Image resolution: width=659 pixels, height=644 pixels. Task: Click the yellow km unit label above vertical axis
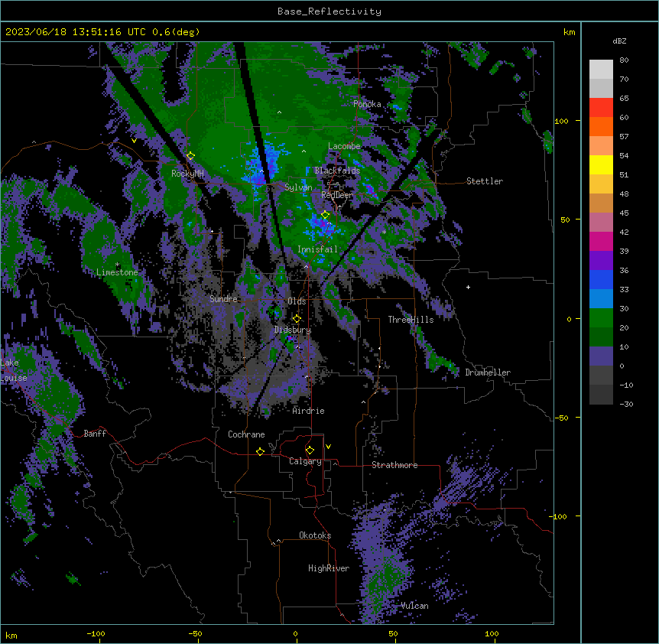point(570,32)
